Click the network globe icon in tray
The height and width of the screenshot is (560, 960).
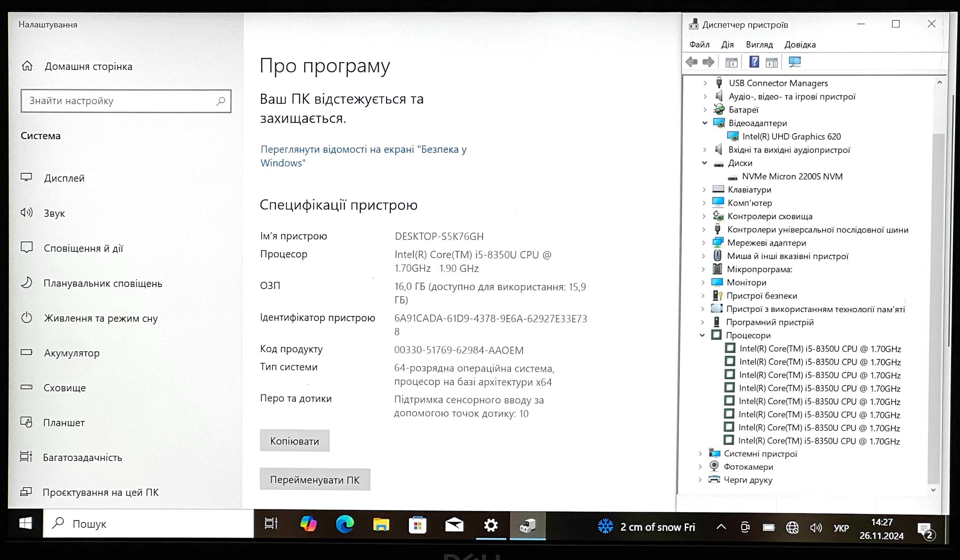[792, 528]
